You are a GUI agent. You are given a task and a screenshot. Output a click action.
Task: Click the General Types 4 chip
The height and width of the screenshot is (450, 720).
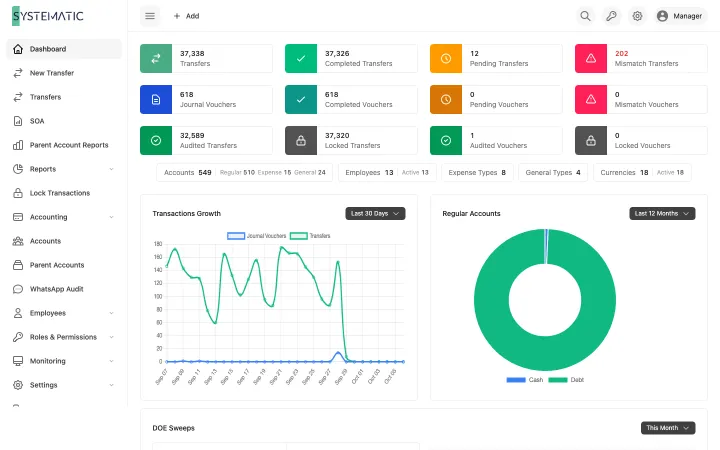coord(553,173)
